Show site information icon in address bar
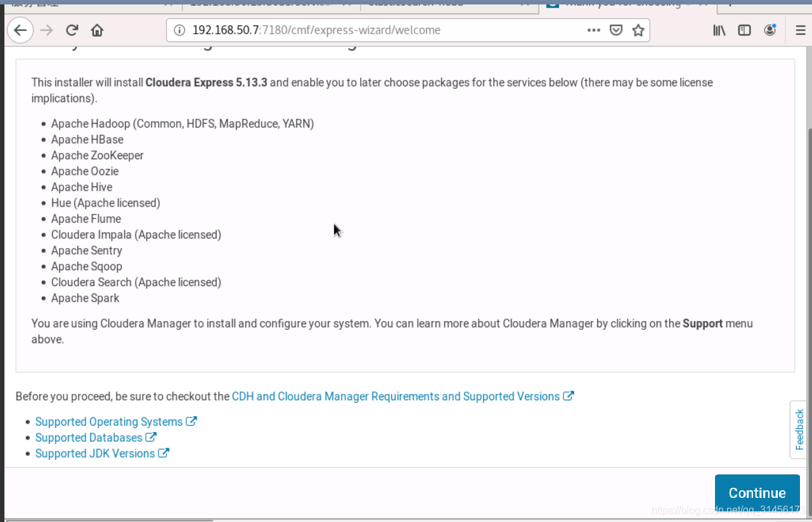Screen dimensions: 812x522 (x=179, y=30)
